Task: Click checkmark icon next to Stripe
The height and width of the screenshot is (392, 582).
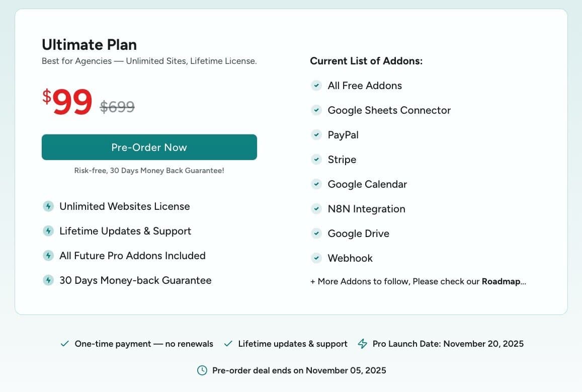Action: click(x=316, y=160)
